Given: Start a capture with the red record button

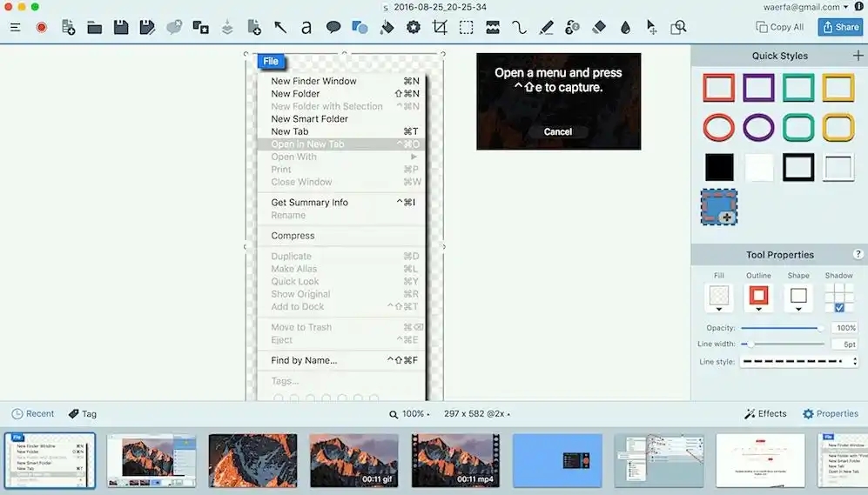Looking at the screenshot, I should (x=42, y=27).
